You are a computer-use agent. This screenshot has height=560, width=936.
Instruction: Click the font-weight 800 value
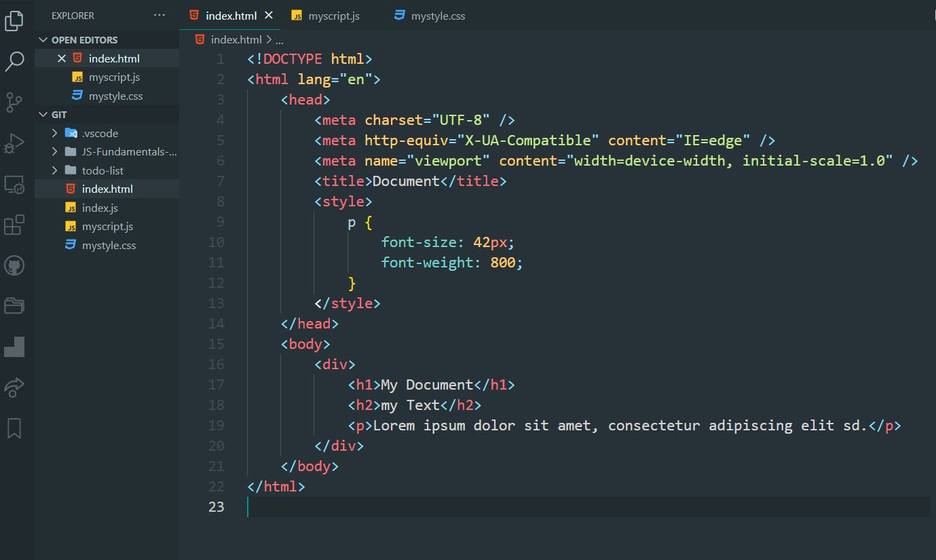tap(503, 263)
